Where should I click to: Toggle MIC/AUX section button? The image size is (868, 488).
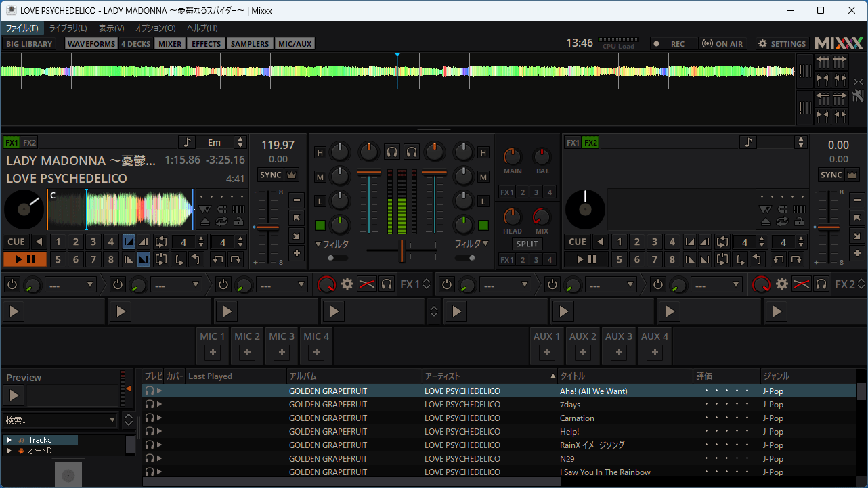[x=295, y=43]
